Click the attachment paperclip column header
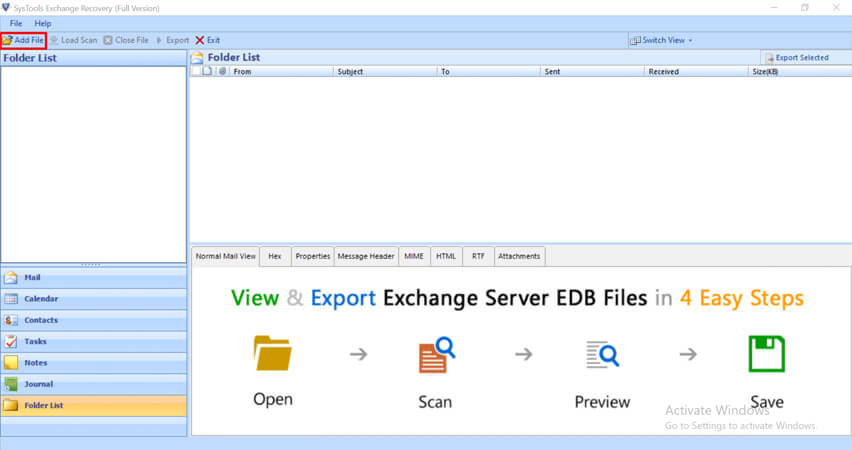The width and height of the screenshot is (852, 450). pos(222,71)
